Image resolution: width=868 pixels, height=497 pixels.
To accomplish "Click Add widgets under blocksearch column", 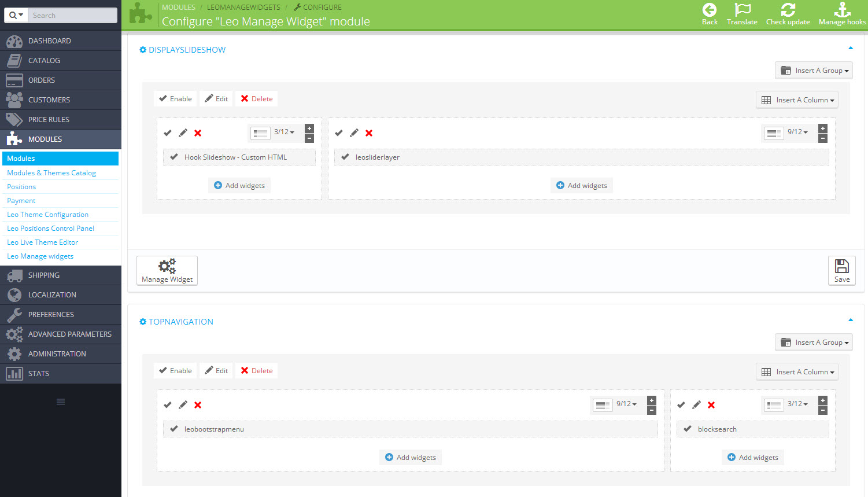I will (753, 458).
